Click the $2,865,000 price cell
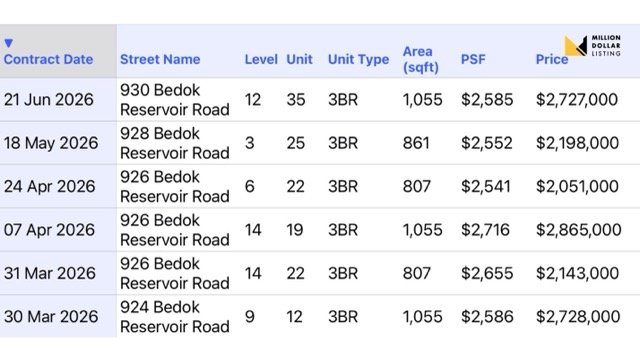 pyautogui.click(x=578, y=230)
